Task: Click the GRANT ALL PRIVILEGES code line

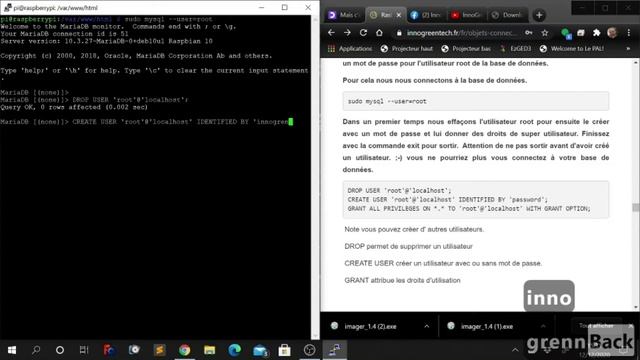Action: pos(469,209)
